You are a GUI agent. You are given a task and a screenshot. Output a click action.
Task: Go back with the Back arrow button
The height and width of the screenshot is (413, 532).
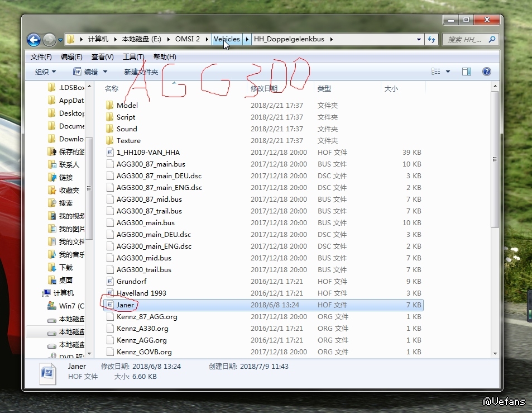33,40
